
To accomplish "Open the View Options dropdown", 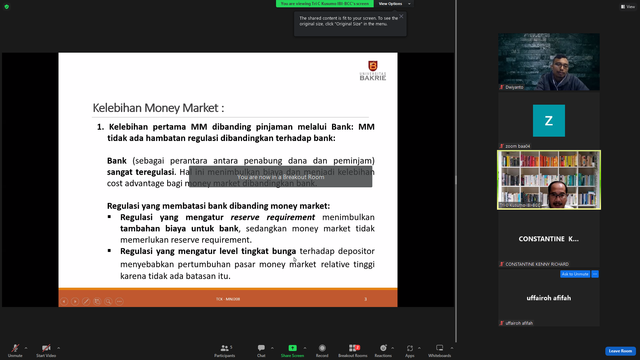I will pos(394,4).
